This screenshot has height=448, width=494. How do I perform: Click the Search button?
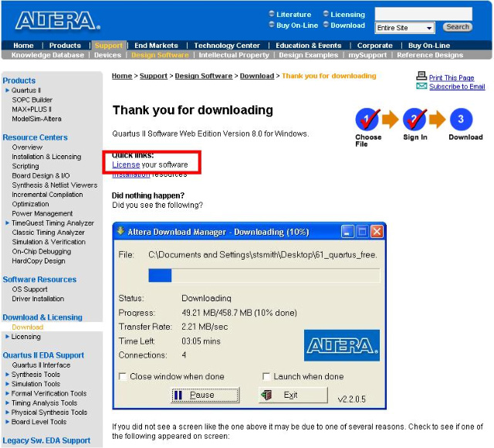[x=458, y=27]
